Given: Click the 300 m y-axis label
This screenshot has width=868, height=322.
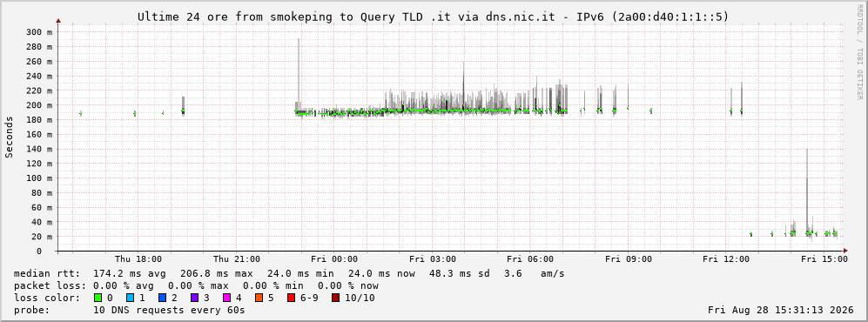Looking at the screenshot, I should coord(39,32).
